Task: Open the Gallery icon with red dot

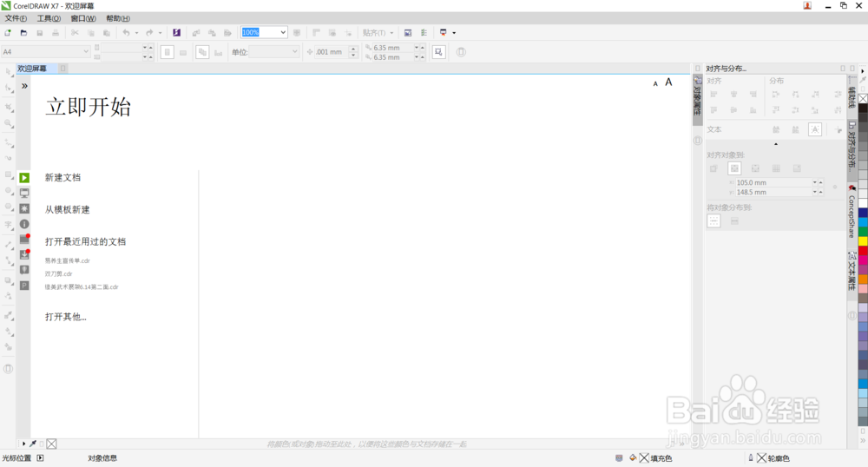Action: click(24, 239)
